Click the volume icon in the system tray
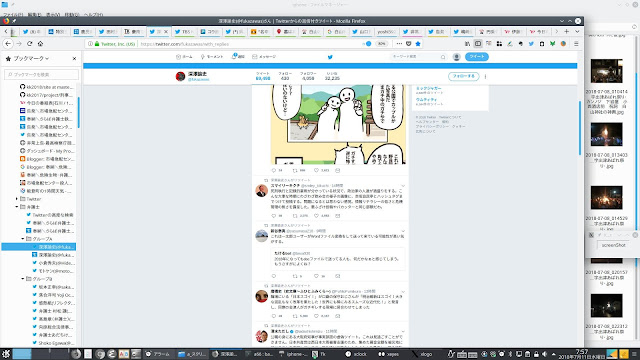Viewport: 640px width, 360px height. [544, 354]
